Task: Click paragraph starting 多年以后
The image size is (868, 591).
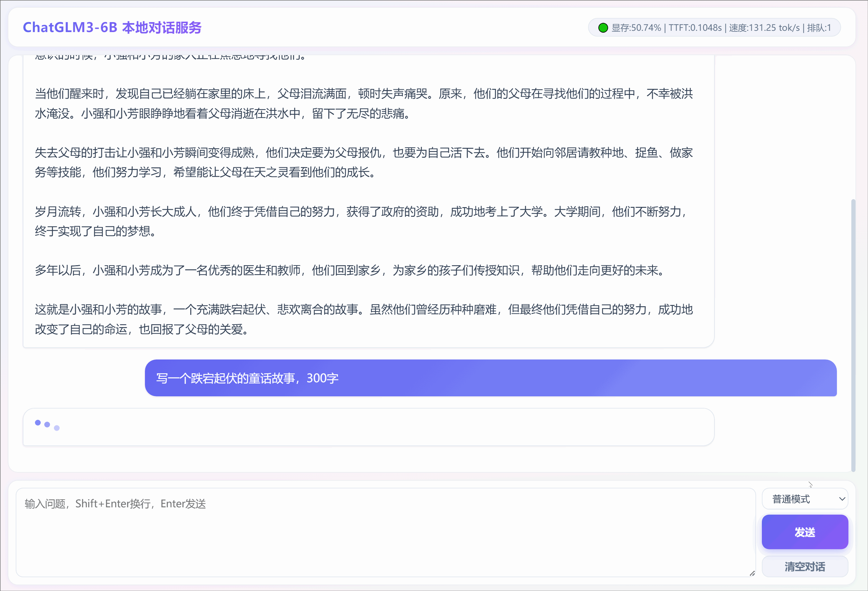Action: [350, 270]
